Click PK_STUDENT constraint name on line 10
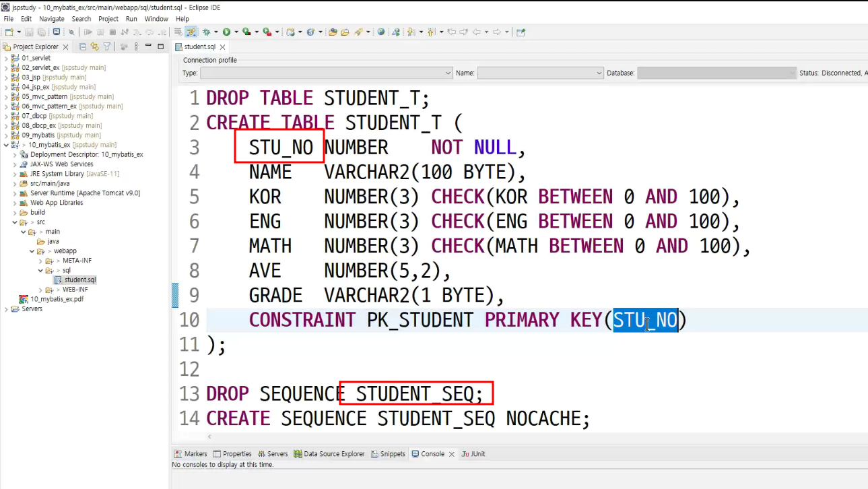The image size is (868, 489). [420, 319]
